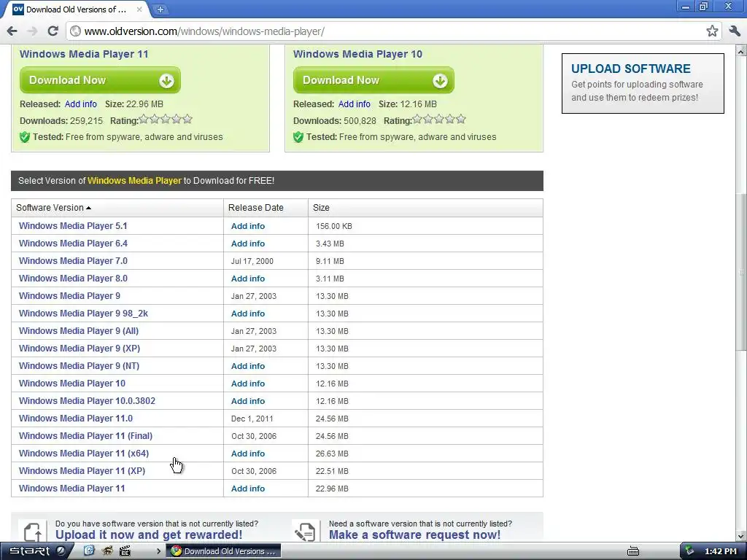This screenshot has width=747, height=560.
Task: Open Windows Media Player 9 link
Action: [69, 296]
